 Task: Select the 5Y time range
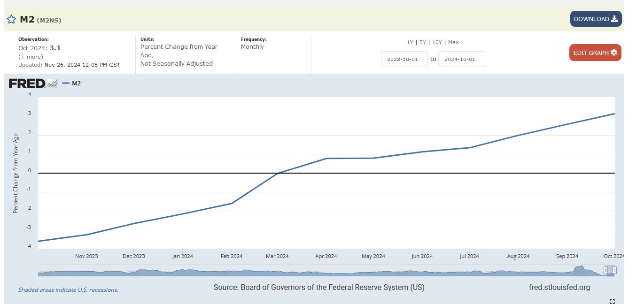(423, 42)
